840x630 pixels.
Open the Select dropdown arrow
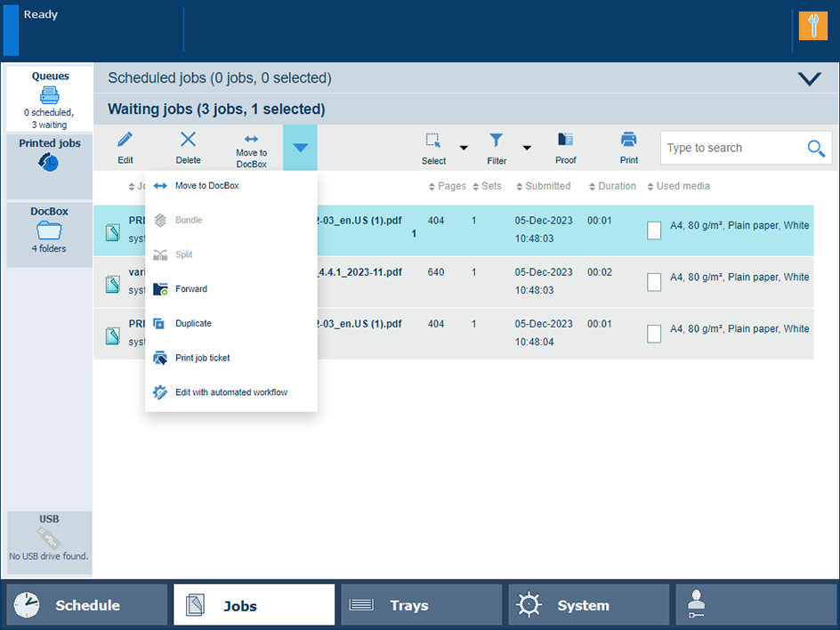(x=464, y=148)
